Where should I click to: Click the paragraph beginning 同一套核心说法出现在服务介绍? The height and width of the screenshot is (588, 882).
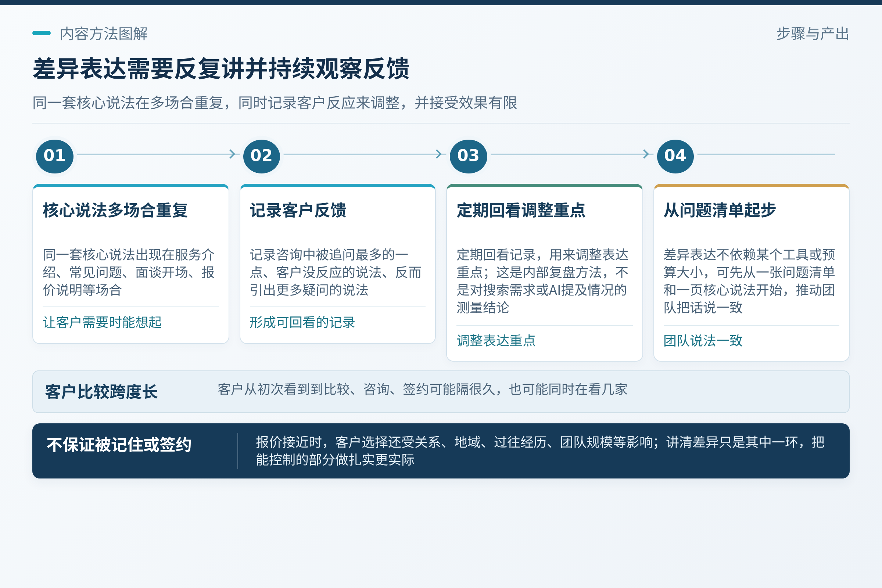coord(129,272)
